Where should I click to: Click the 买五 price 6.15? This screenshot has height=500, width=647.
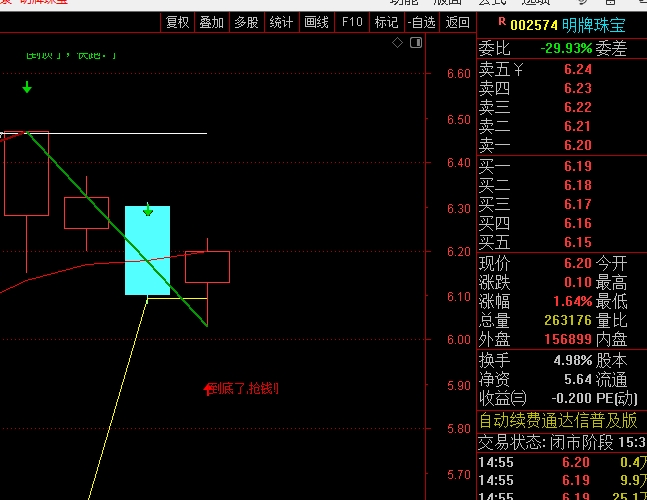578,242
